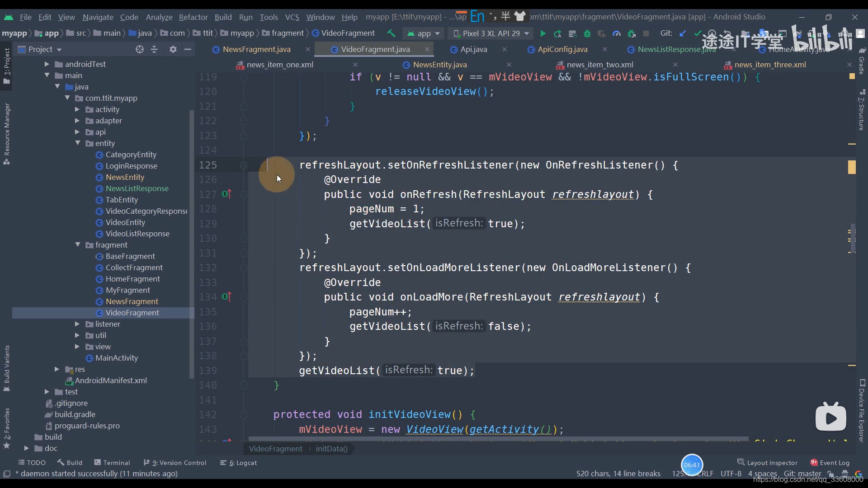Click the yellow warning marker in error stripe
This screenshot has width=868, height=488.
(x=852, y=167)
